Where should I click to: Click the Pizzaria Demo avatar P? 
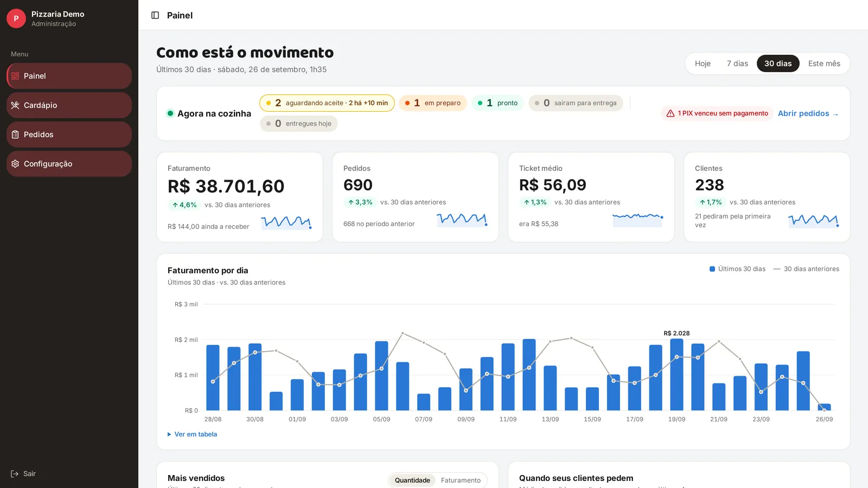[x=16, y=18]
